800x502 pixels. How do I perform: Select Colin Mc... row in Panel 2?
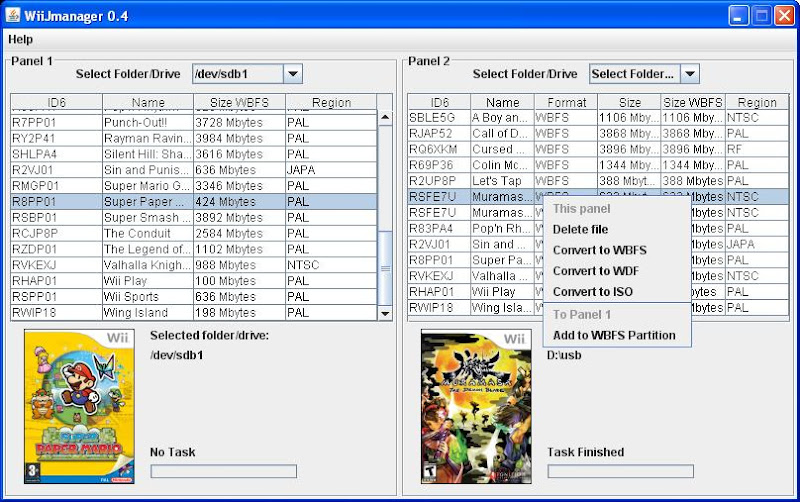pos(502,165)
